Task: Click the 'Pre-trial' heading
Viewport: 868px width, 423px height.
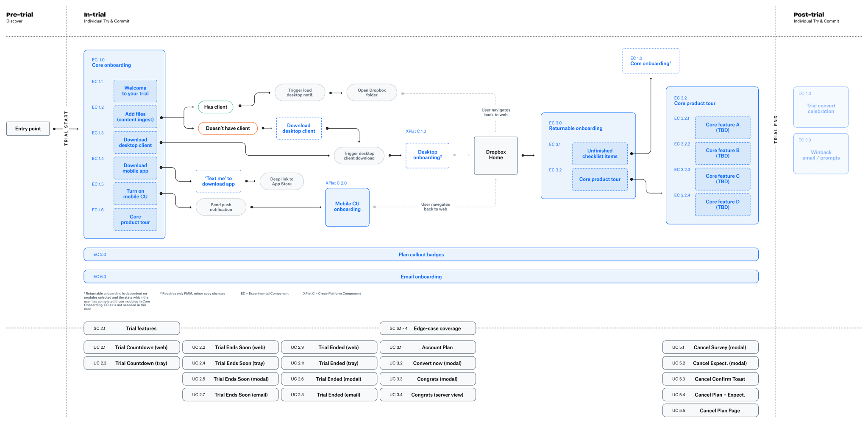Action: tap(19, 14)
